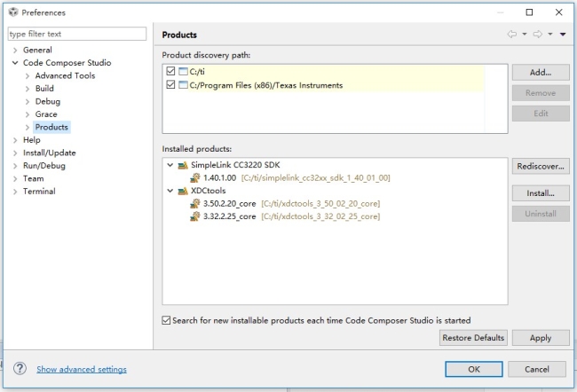Open the Show advanced settings link

click(82, 369)
